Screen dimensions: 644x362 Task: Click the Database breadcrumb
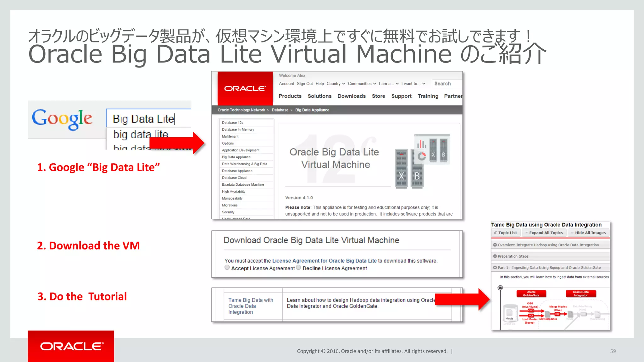(x=280, y=110)
